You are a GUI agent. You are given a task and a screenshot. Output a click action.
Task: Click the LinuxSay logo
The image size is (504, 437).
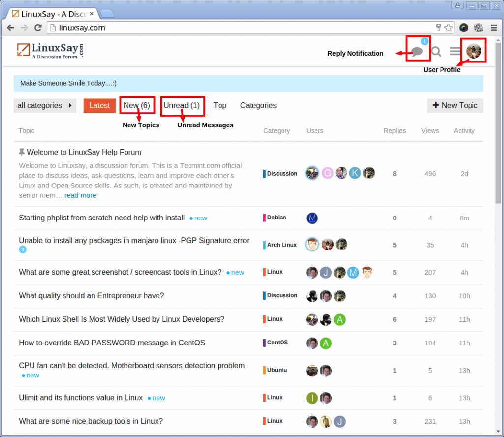pos(49,50)
